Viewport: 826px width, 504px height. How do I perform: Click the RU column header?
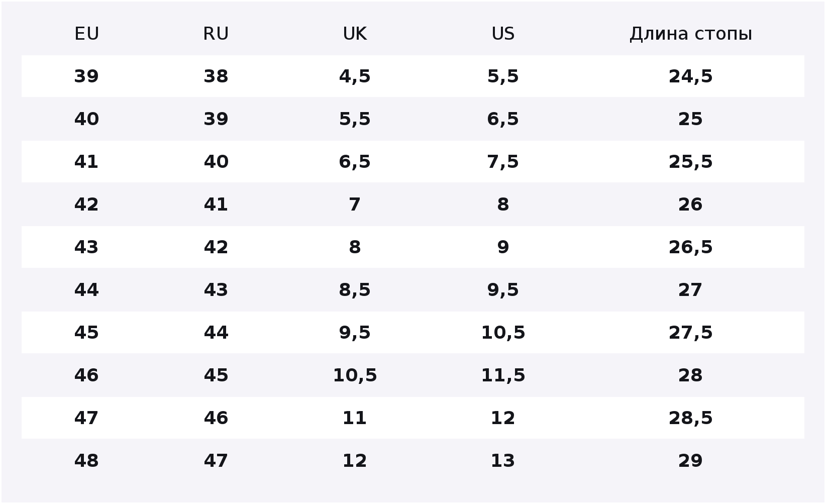click(x=216, y=34)
